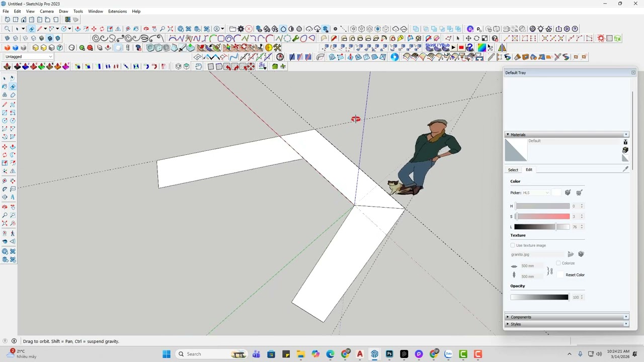
Task: Adjust the Opacity value stepper arrows
Action: [582, 297]
